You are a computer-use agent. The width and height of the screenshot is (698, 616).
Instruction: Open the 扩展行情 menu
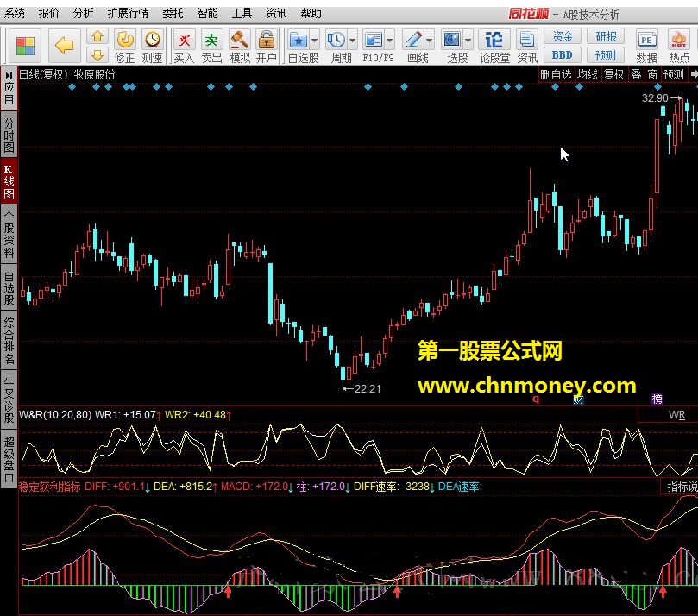(x=129, y=13)
